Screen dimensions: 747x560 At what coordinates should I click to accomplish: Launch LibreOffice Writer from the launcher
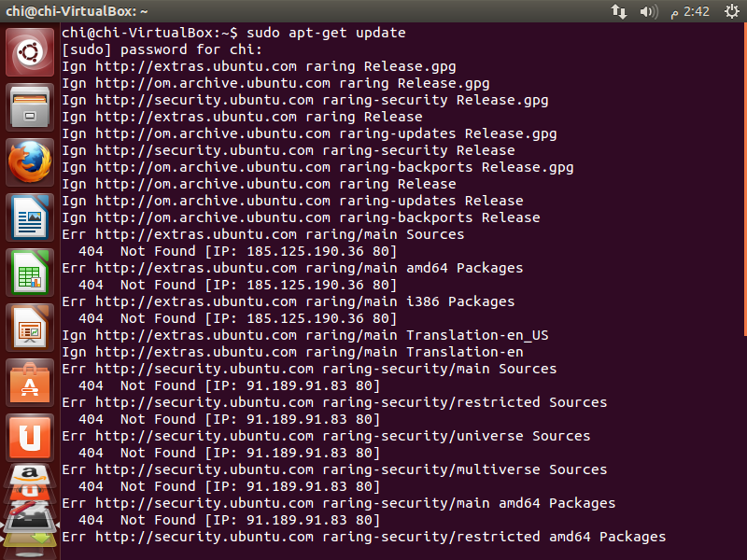(x=31, y=217)
